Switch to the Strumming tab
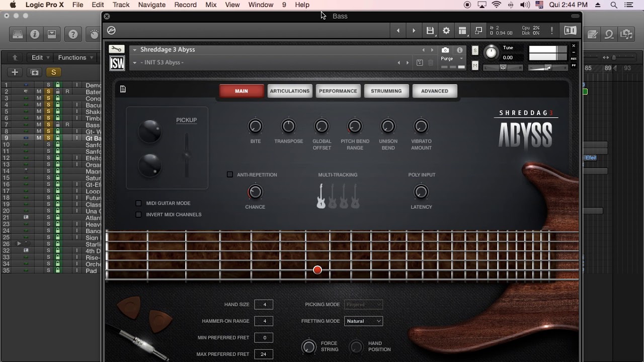This screenshot has width=644, height=362. (x=386, y=91)
